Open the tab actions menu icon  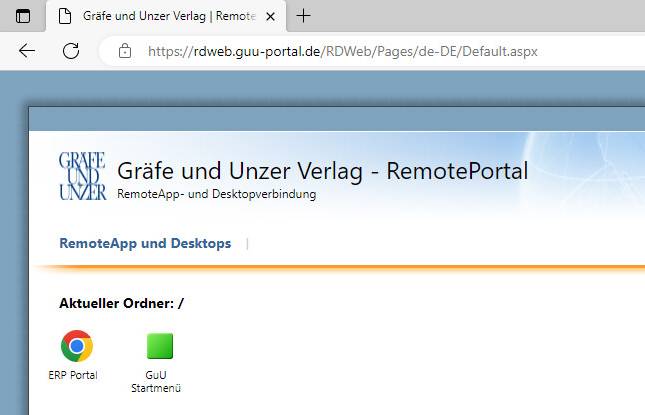click(23, 16)
